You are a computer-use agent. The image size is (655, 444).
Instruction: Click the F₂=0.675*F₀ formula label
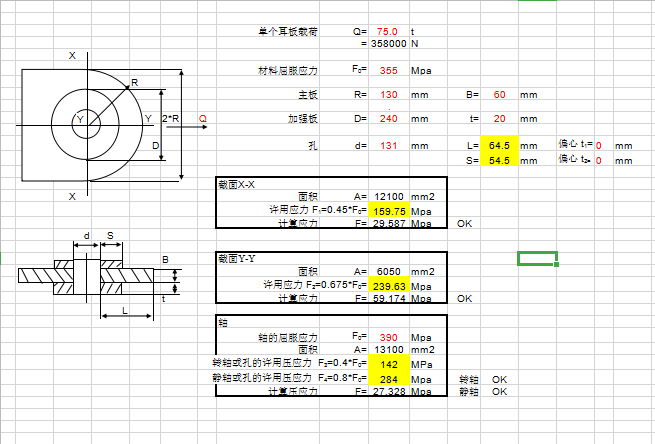click(337, 285)
